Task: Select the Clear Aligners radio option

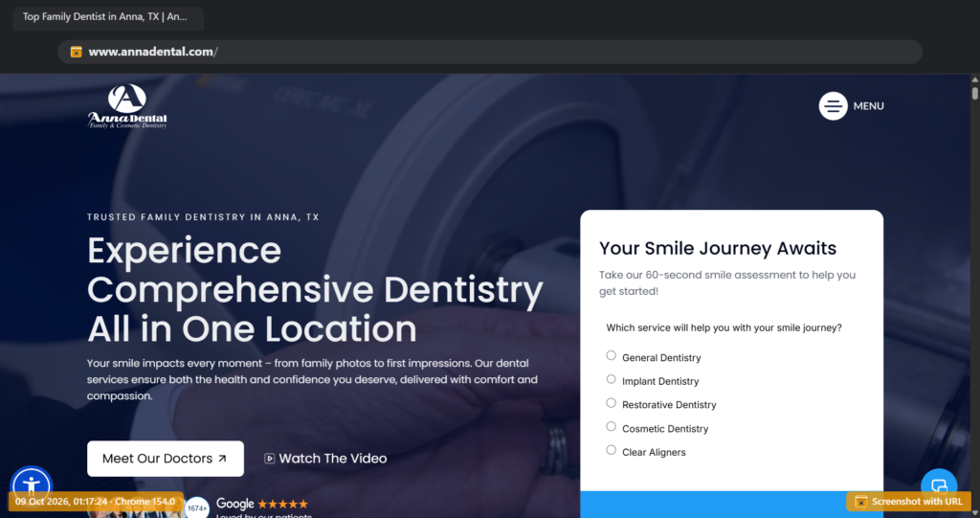Action: pyautogui.click(x=612, y=450)
